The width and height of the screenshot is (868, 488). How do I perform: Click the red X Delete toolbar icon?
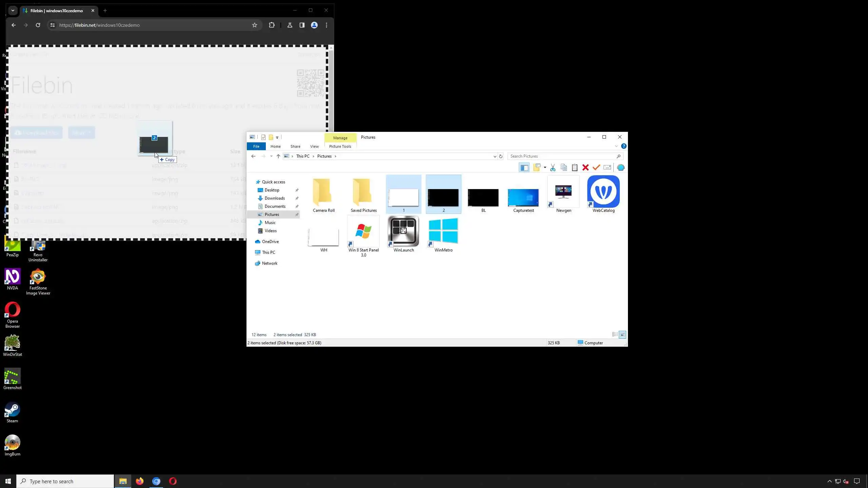[x=585, y=167]
